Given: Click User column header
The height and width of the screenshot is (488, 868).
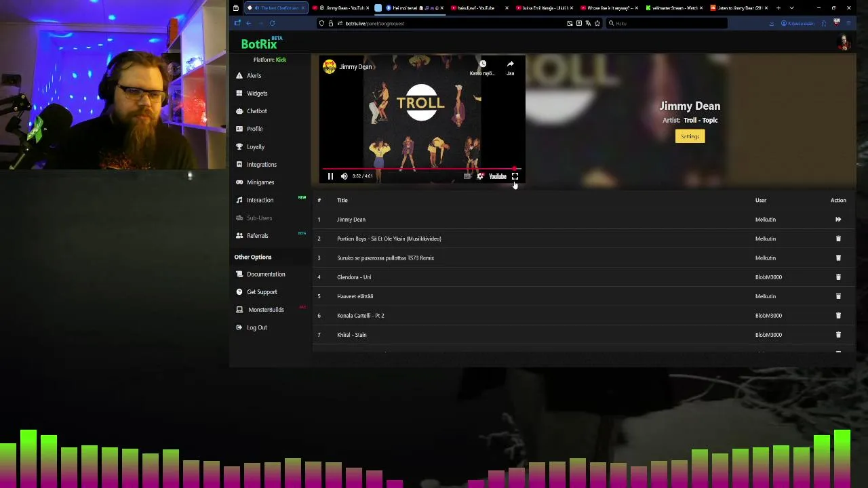Looking at the screenshot, I should (761, 200).
